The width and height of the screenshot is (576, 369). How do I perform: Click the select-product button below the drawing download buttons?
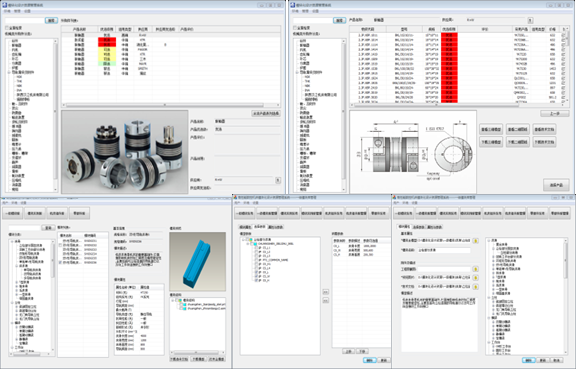(556, 185)
